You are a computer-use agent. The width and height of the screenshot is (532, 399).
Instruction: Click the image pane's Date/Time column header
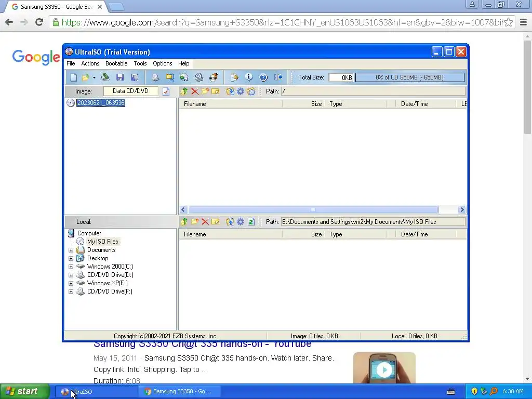click(x=425, y=104)
